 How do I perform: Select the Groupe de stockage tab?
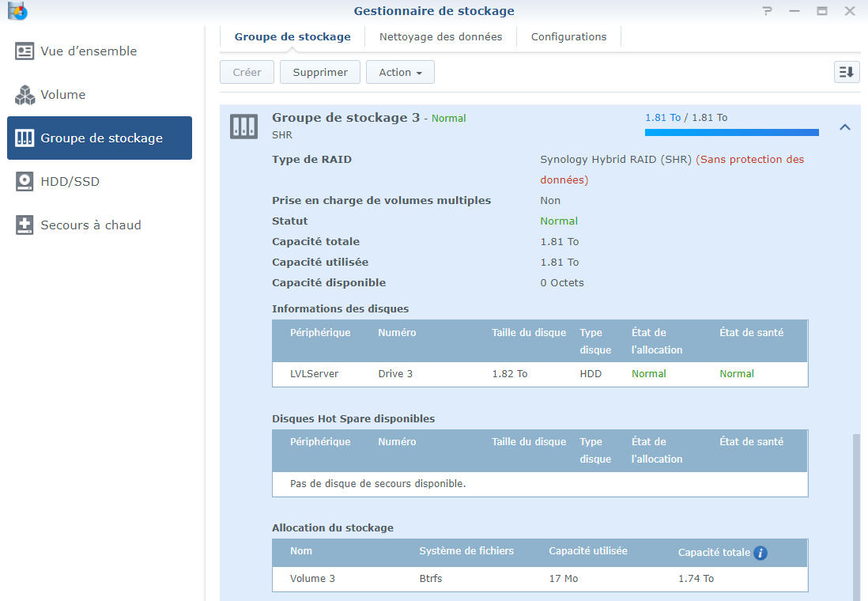[292, 36]
